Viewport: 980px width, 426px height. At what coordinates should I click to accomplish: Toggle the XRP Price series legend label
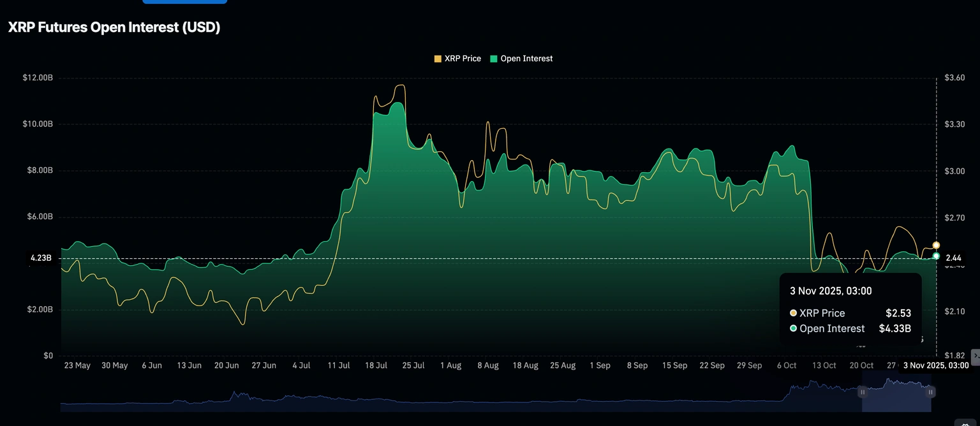click(463, 59)
